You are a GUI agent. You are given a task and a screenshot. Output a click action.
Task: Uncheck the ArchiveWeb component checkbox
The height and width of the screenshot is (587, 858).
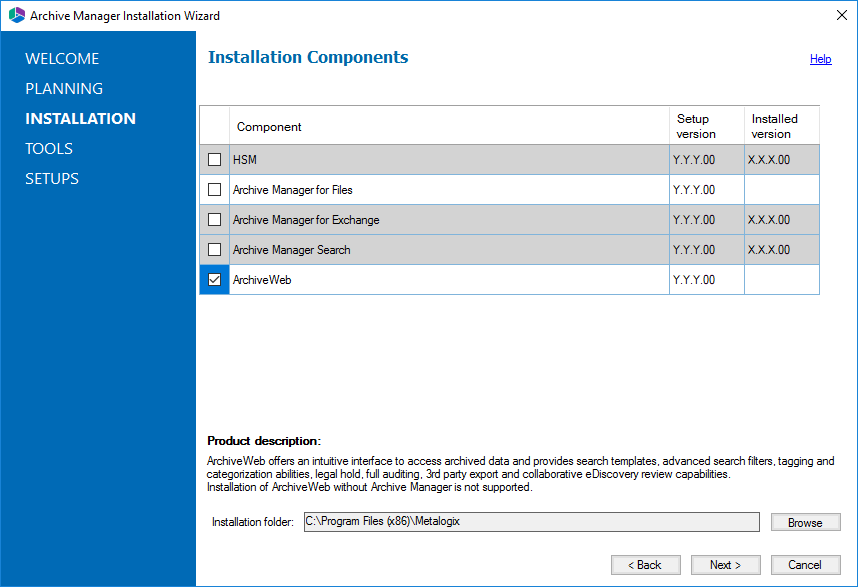tap(214, 280)
